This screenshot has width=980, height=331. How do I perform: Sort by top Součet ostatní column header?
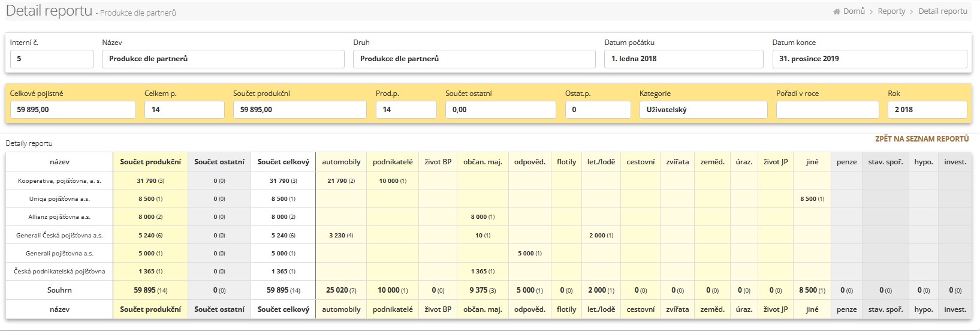click(x=219, y=162)
